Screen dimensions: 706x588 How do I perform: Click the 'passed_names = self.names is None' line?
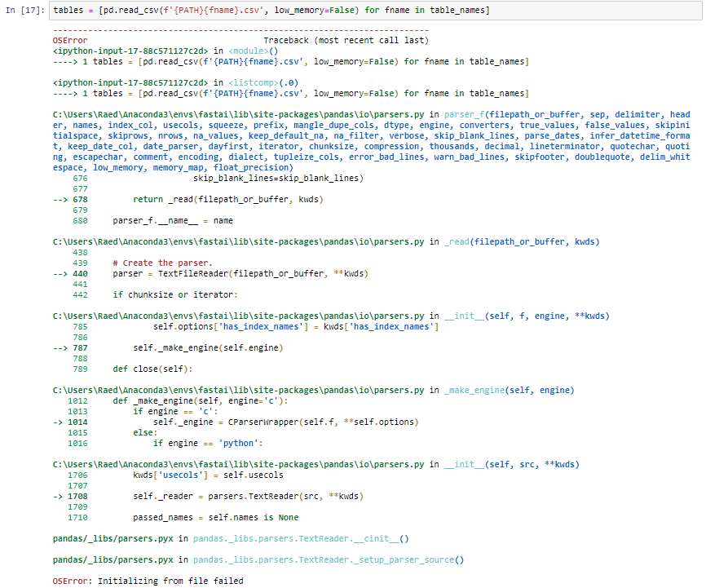[215, 517]
